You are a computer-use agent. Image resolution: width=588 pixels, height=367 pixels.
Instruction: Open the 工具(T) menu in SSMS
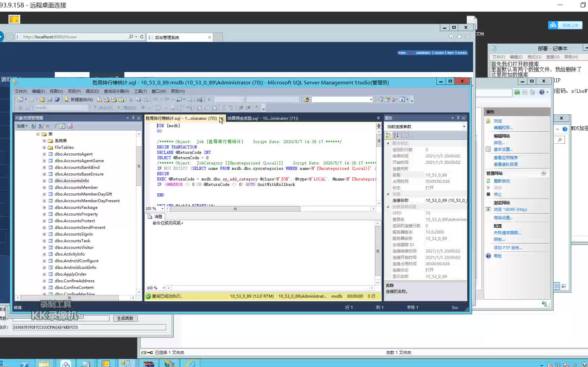(x=140, y=91)
